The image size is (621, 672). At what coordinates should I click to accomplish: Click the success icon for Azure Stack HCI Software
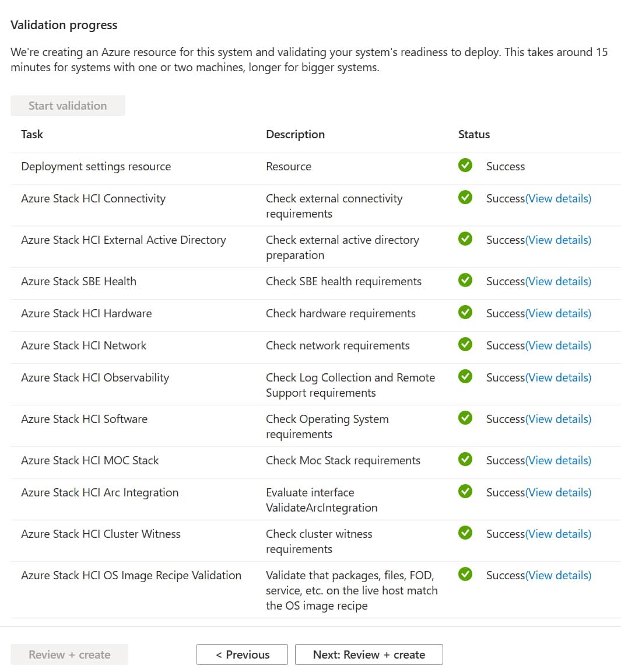tap(465, 418)
